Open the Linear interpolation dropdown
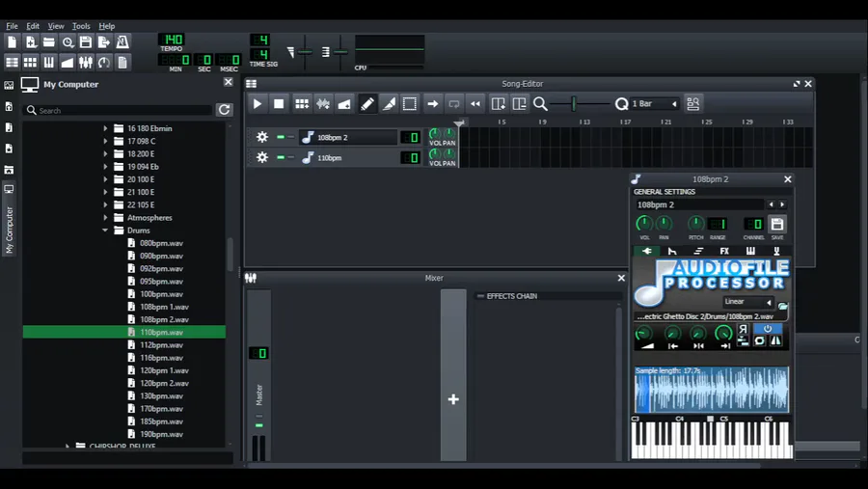 pyautogui.click(x=747, y=302)
